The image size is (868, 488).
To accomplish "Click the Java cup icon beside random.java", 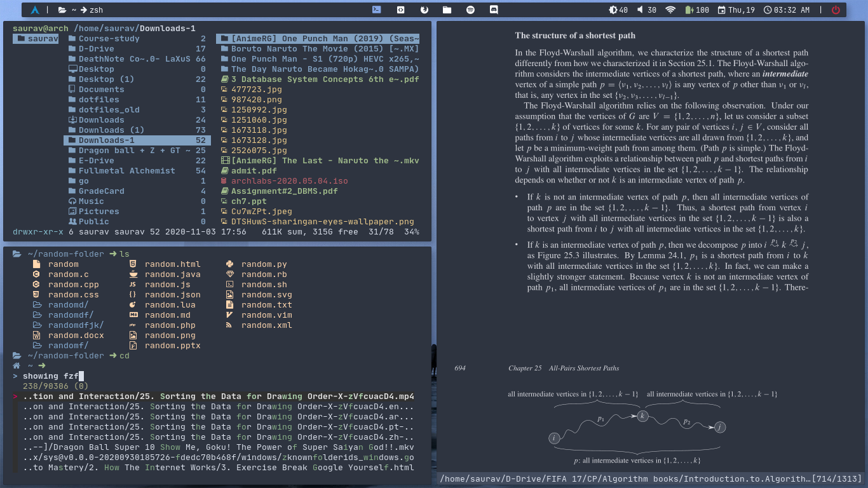I will pyautogui.click(x=133, y=274).
